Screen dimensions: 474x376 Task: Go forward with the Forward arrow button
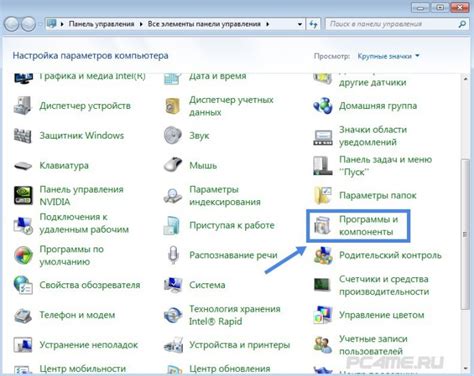pos(29,24)
